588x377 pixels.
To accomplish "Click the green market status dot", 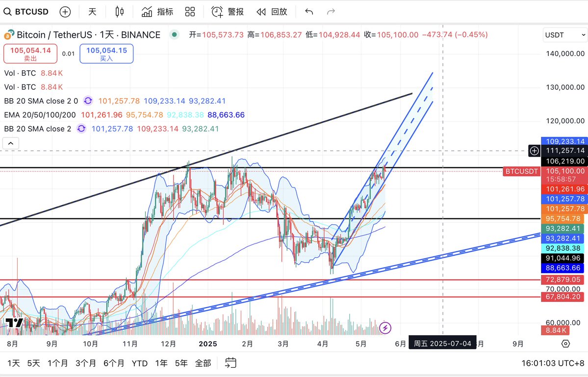I will coord(174,34).
